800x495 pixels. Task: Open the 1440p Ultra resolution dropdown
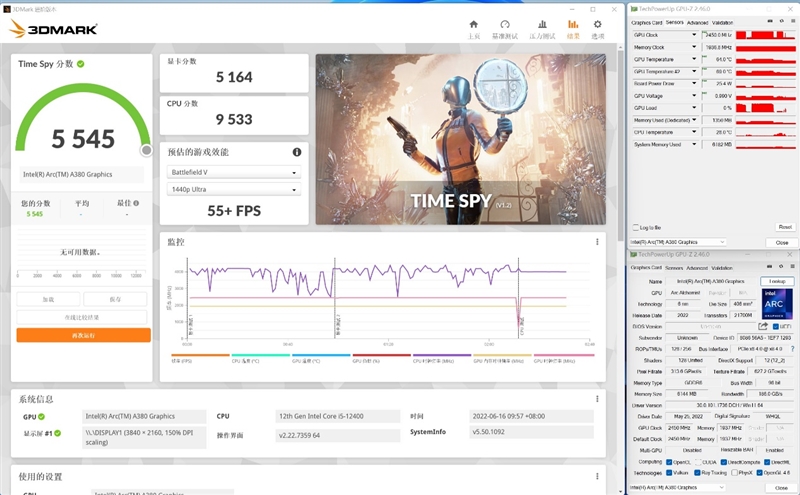pyautogui.click(x=232, y=189)
